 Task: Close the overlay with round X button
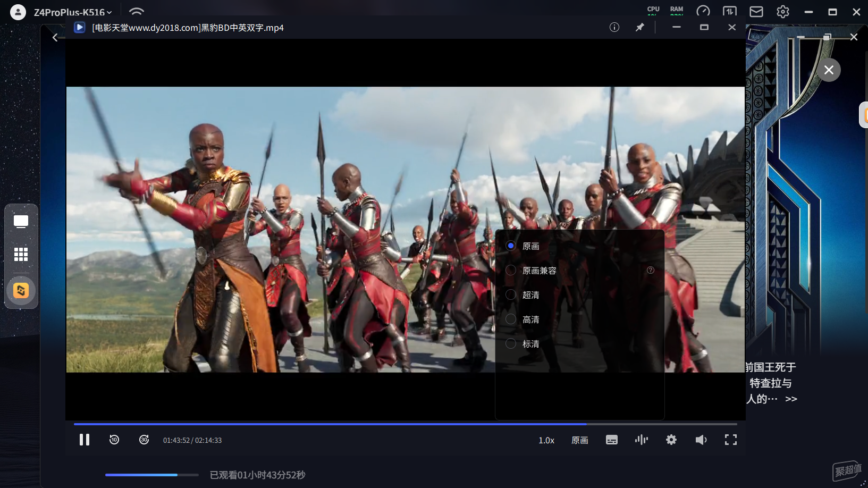pos(829,70)
